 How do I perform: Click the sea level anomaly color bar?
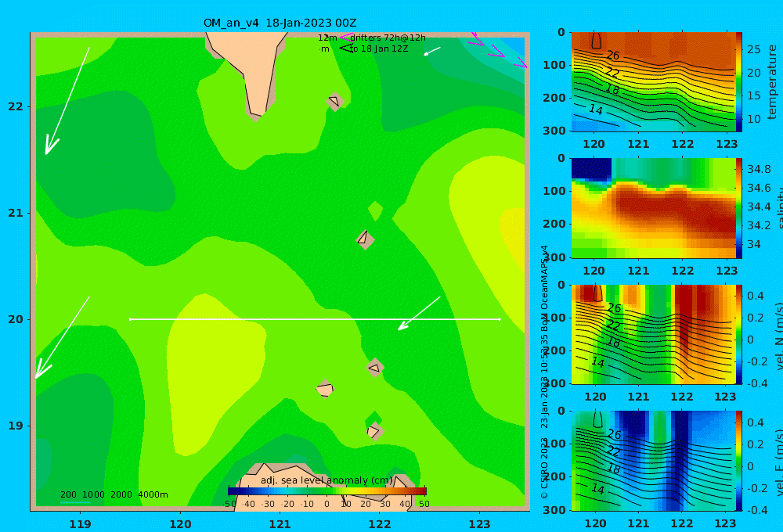pyautogui.click(x=327, y=491)
